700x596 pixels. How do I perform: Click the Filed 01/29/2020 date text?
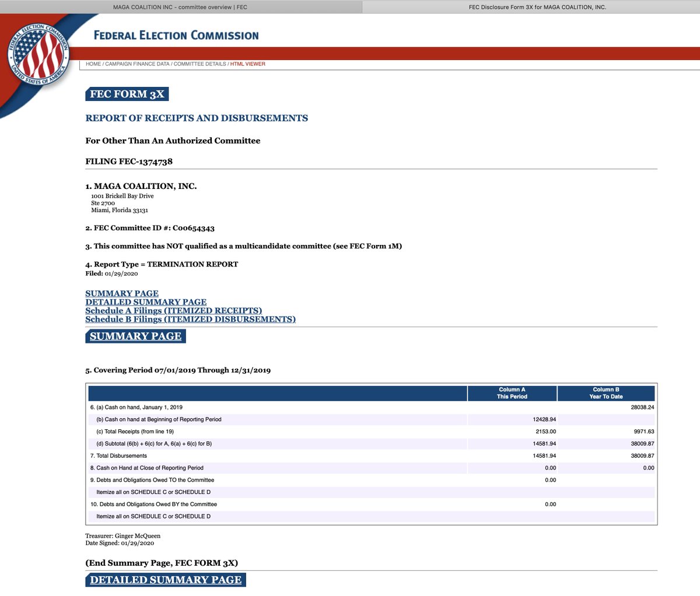coord(111,274)
